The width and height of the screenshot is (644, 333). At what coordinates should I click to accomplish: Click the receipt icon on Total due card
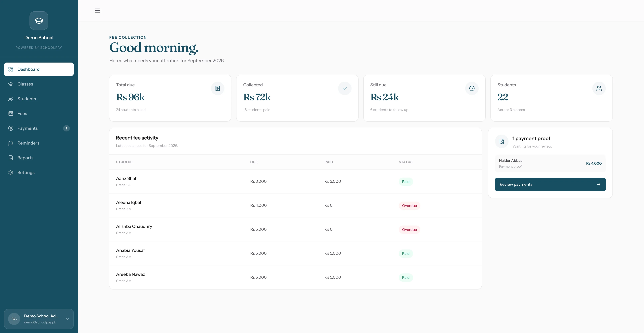coord(218,88)
